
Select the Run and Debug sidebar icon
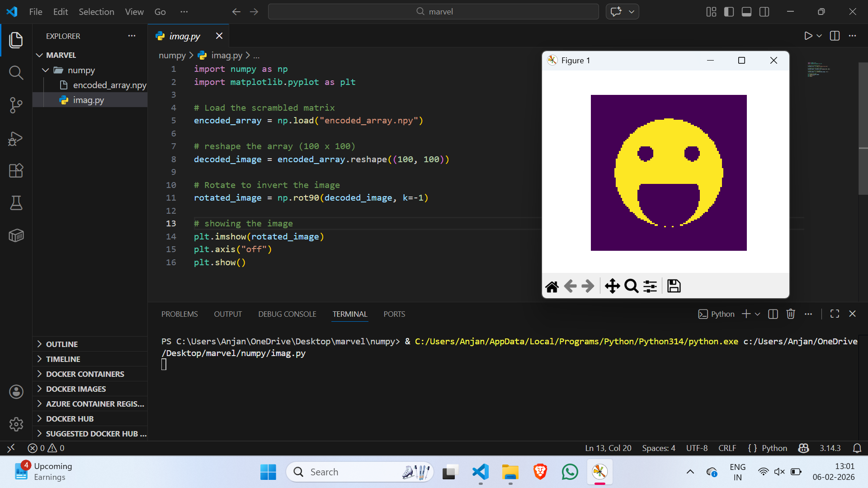[16, 139]
